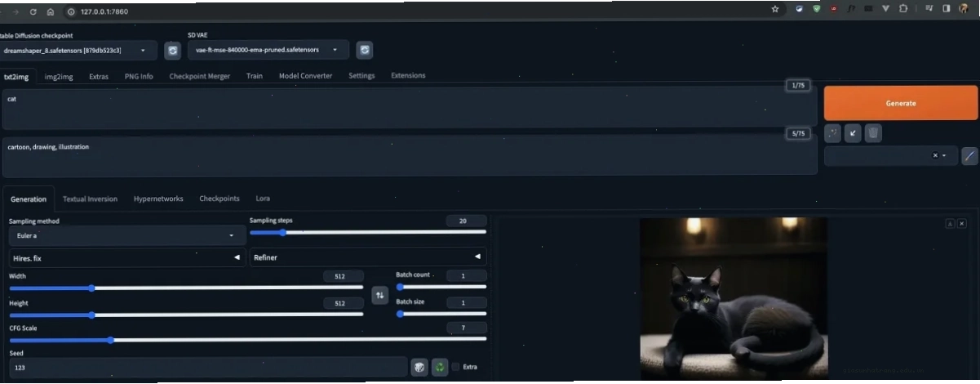Adjust the CFG Scale slider
Image resolution: width=980 pixels, height=384 pixels.
(247, 339)
